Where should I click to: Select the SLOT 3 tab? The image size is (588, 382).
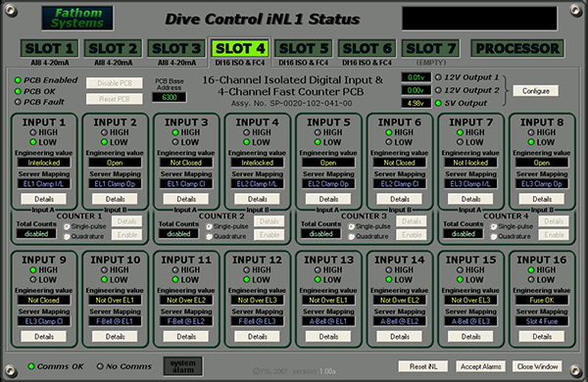(x=176, y=48)
